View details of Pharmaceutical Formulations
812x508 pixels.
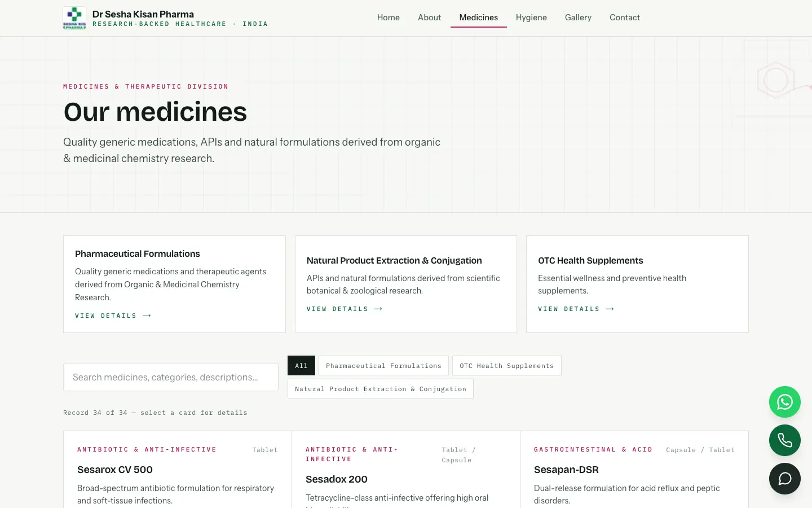[x=113, y=316]
